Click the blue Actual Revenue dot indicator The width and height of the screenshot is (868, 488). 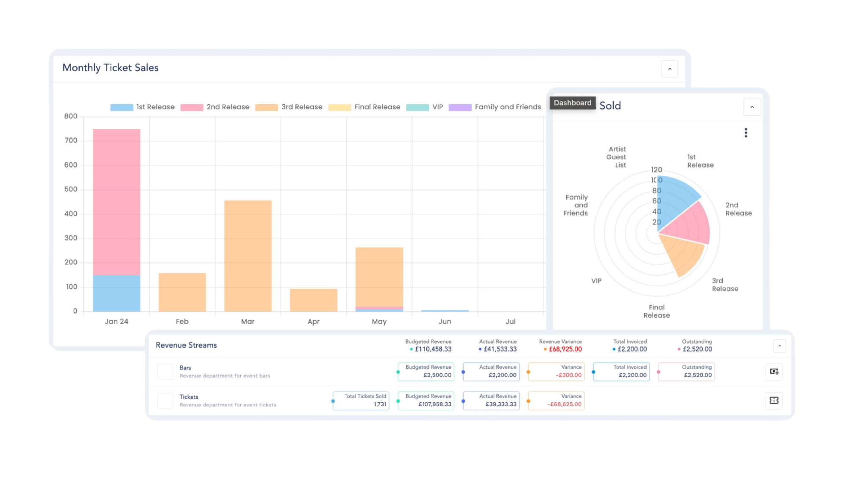pos(479,349)
